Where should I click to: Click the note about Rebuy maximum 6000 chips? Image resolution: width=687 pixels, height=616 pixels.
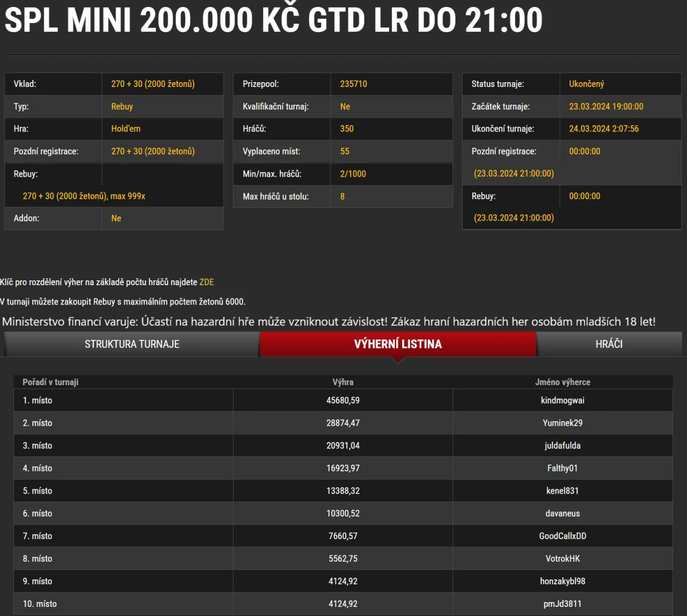coord(123,302)
